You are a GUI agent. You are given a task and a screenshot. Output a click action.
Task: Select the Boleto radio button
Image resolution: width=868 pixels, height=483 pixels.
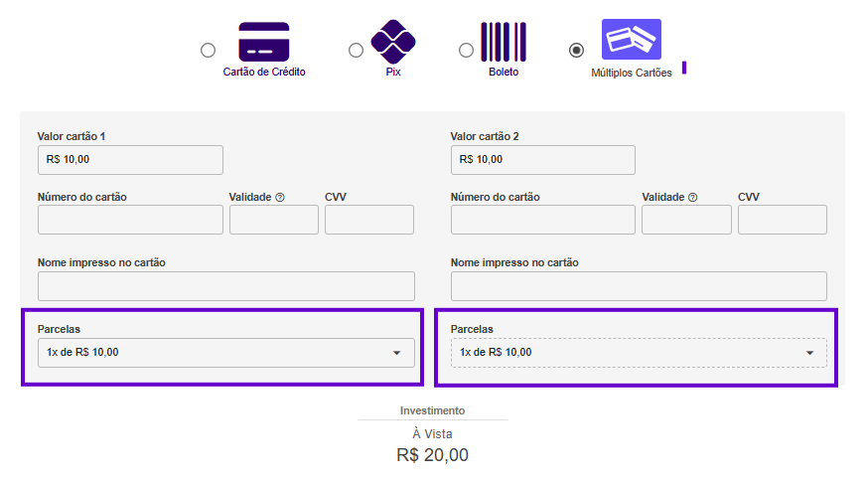click(466, 51)
